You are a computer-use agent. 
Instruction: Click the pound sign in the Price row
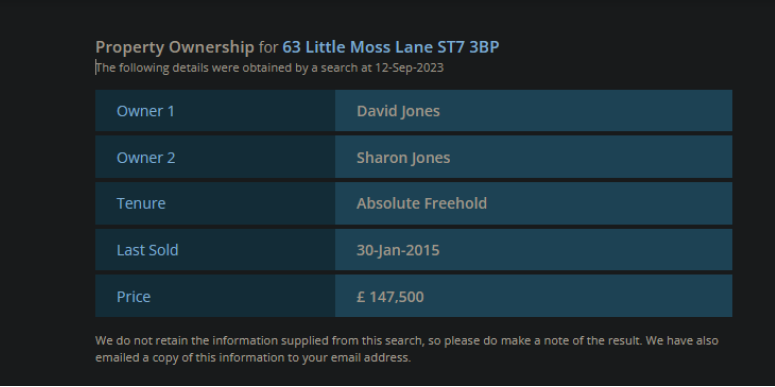point(360,297)
